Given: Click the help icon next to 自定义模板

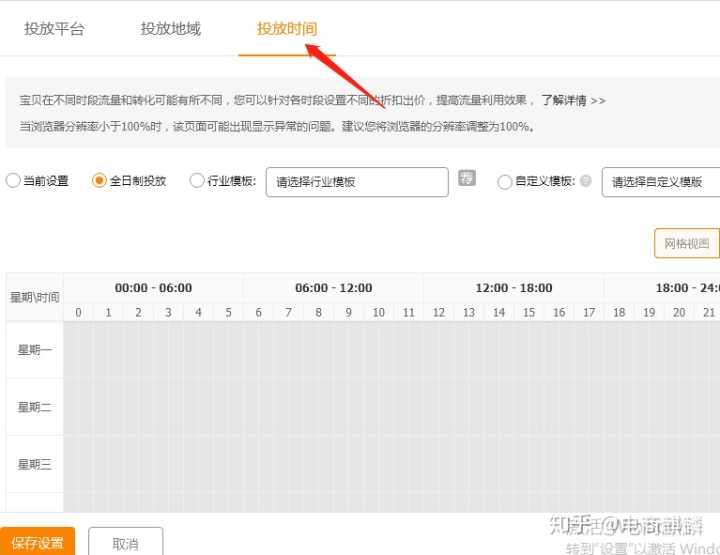Looking at the screenshot, I should click(x=585, y=180).
